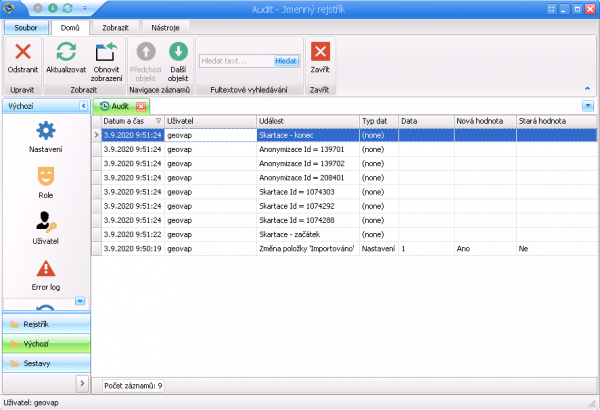Image resolution: width=600 pixels, height=410 pixels.
Task: Click the Odstranit delete icon
Action: click(24, 54)
